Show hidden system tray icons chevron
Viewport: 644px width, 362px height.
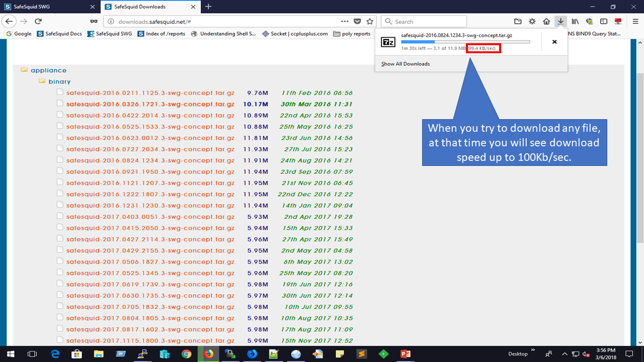click(564, 354)
